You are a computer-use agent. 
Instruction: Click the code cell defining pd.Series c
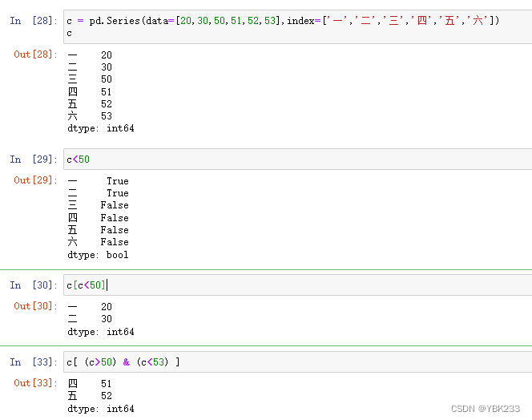point(297,26)
